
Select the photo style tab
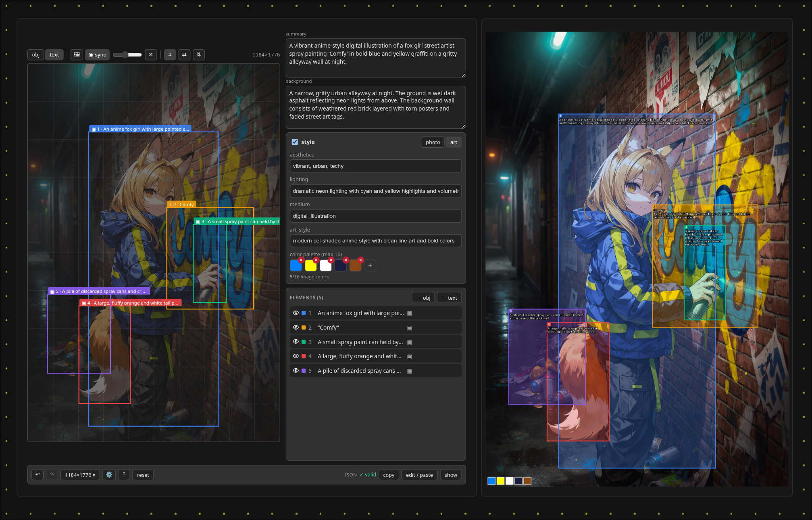pyautogui.click(x=433, y=142)
